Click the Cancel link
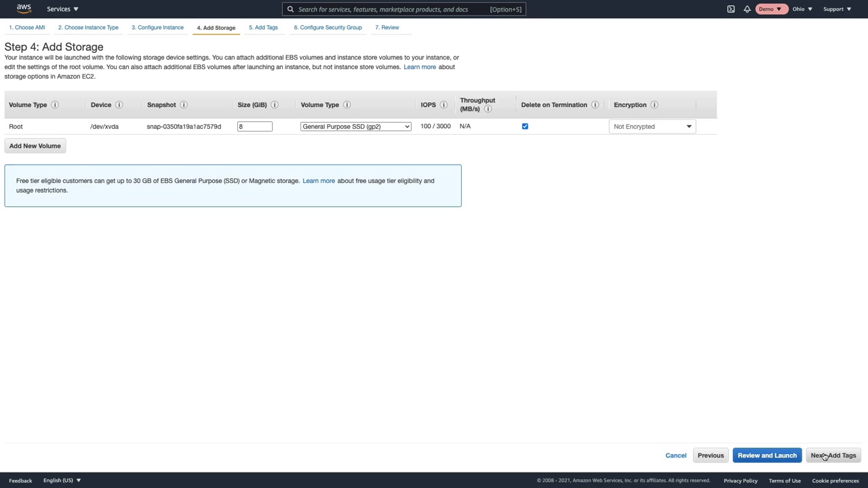 pos(676,455)
